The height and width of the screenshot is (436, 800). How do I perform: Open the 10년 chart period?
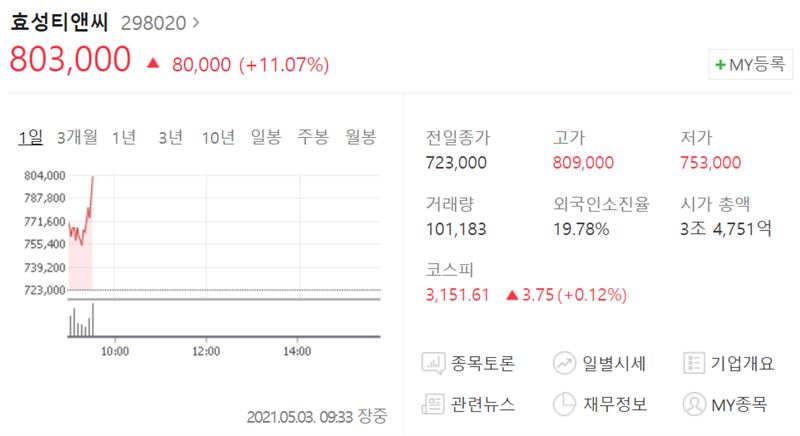coord(218,138)
